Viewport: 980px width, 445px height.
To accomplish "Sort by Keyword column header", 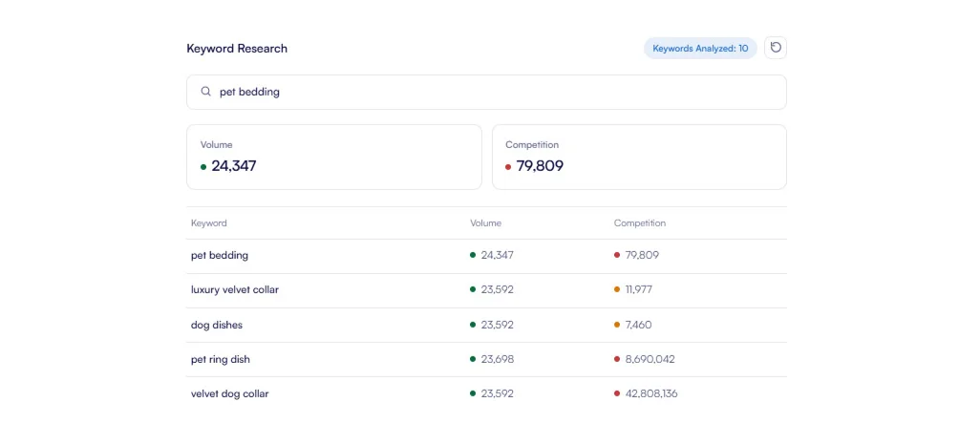I will click(x=209, y=223).
